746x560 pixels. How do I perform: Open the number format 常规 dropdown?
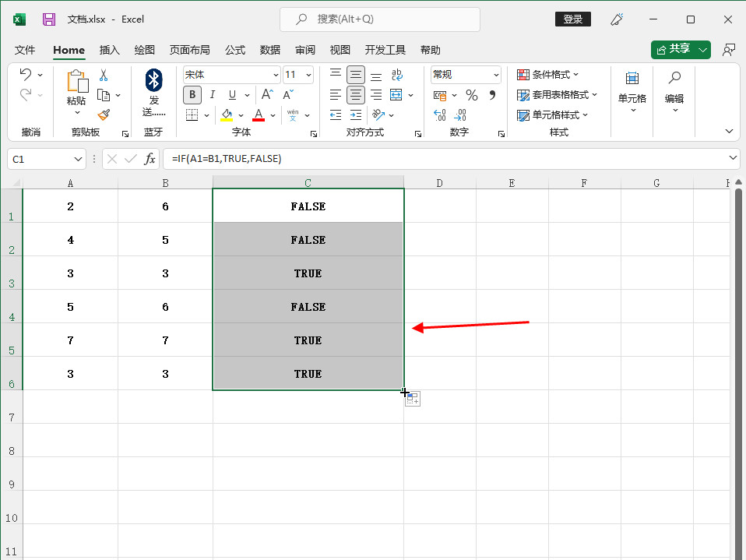coord(496,75)
